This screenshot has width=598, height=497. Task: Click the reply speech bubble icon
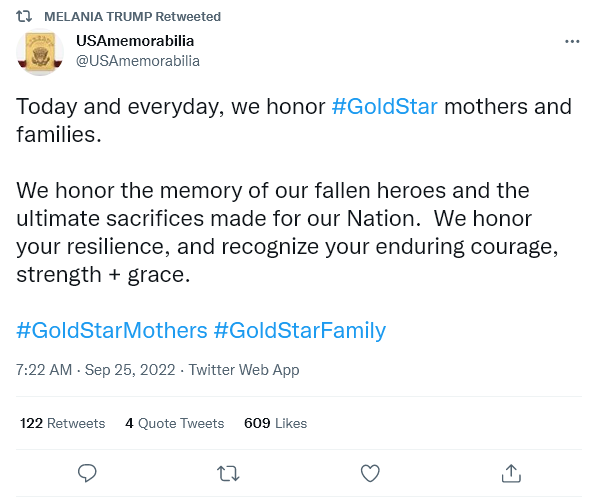[87, 473]
